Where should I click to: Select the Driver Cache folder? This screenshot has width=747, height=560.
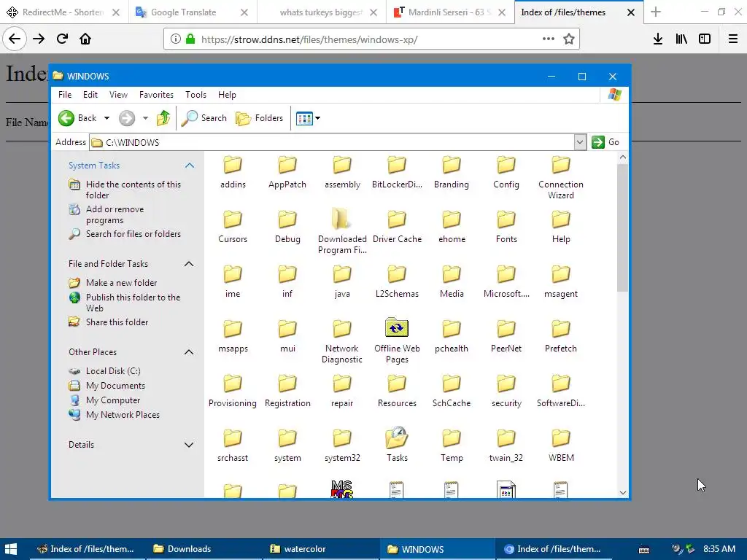coord(397,227)
